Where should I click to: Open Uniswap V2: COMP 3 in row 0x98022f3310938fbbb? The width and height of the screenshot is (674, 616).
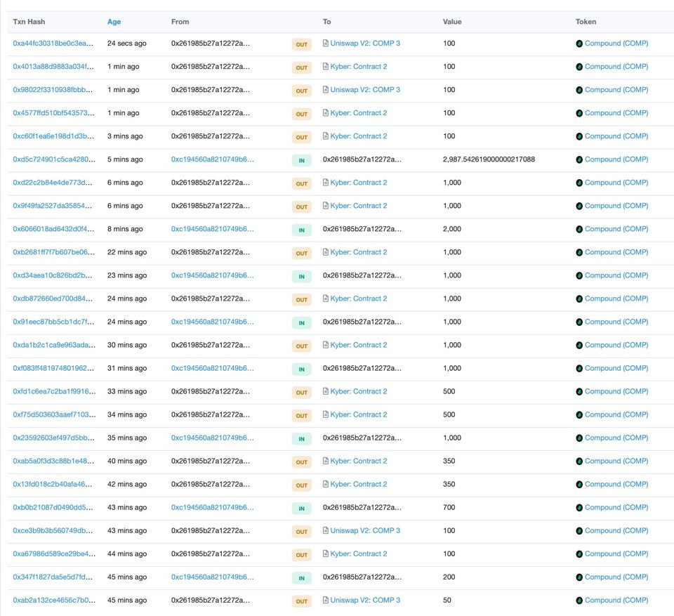tap(365, 89)
